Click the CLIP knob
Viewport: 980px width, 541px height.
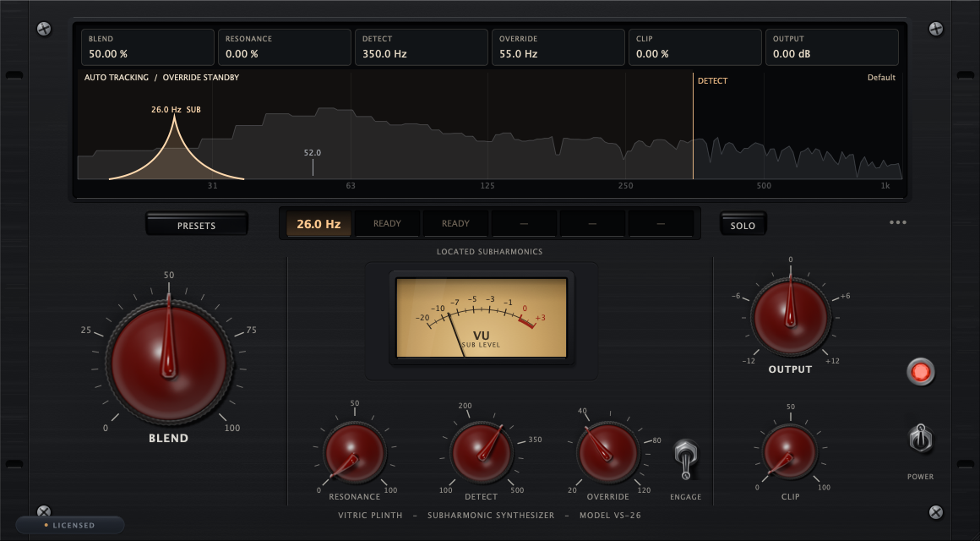coord(790,453)
